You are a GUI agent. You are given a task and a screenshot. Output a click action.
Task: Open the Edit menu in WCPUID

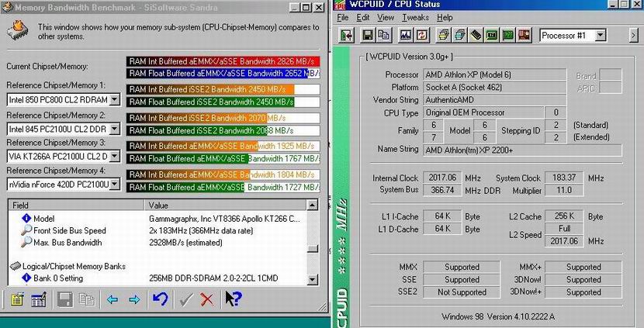click(362, 18)
